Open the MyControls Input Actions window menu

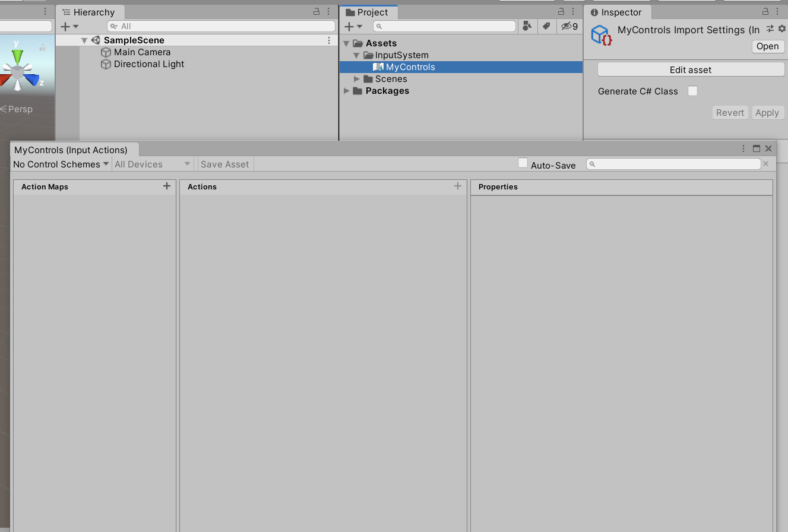(x=743, y=148)
